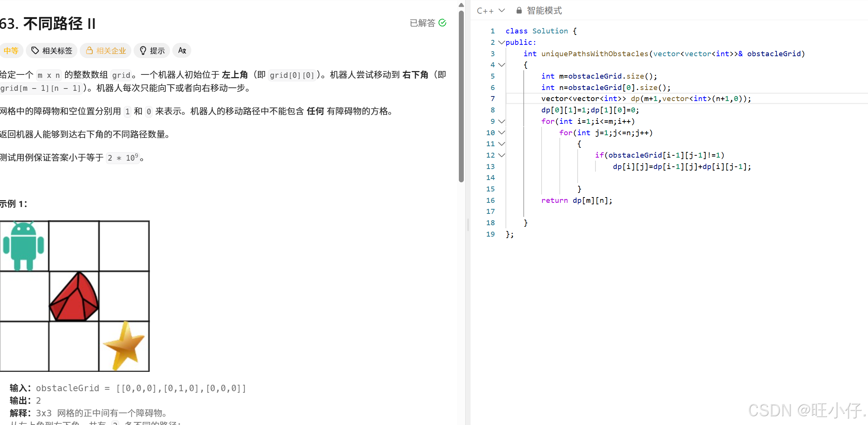868x425 pixels.
Task: Click the 已解答 status text
Action: (422, 23)
